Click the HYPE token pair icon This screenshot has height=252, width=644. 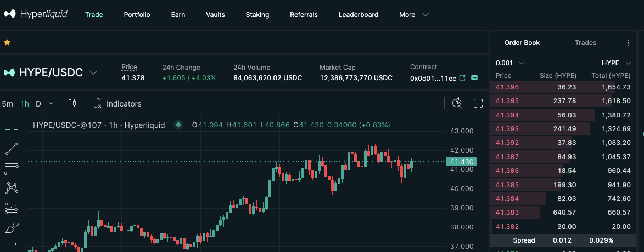(9, 72)
